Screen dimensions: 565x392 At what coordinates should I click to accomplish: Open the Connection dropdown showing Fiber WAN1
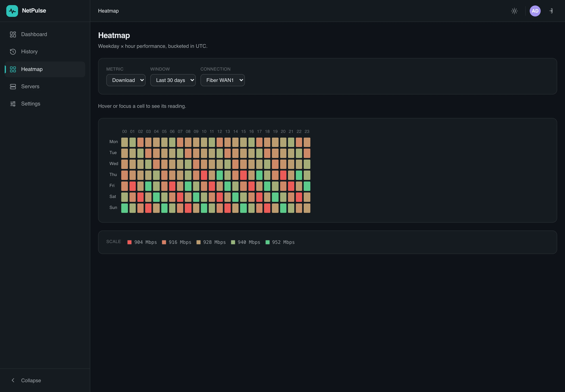(x=222, y=80)
